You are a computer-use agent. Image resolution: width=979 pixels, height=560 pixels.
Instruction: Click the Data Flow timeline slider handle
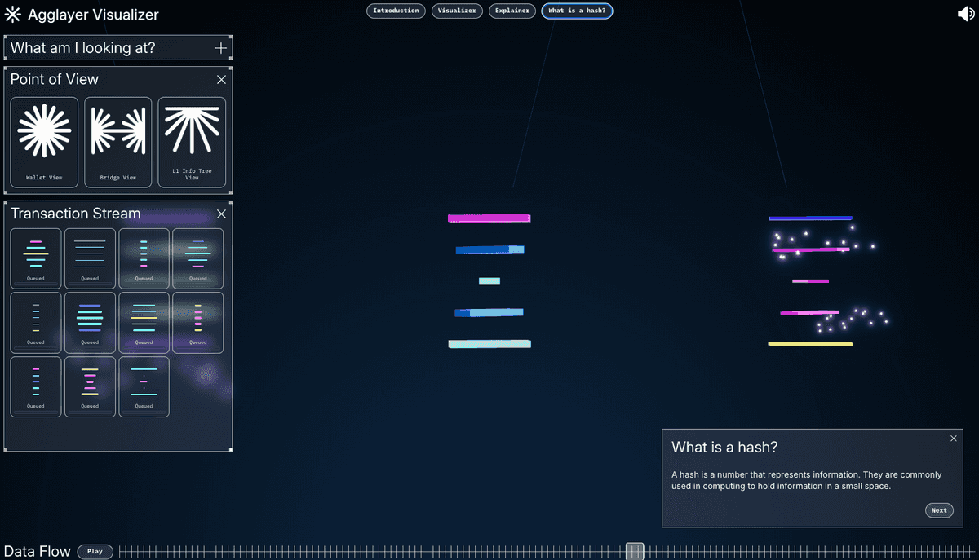click(x=635, y=551)
